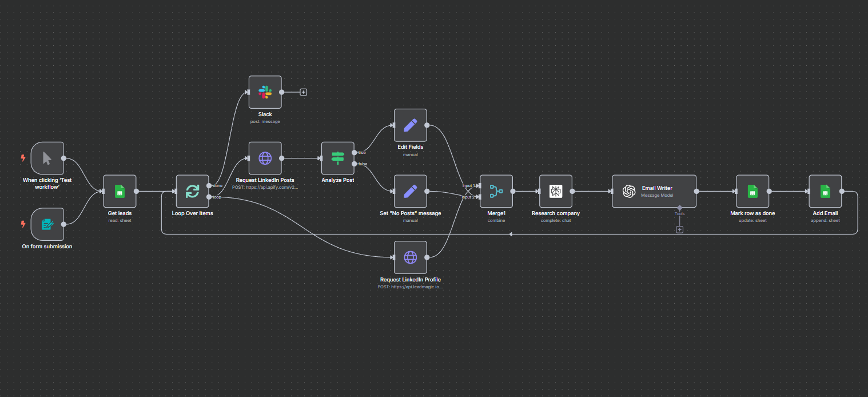Click the Input 1 connector on Merge1
This screenshot has width=868, height=397.
click(x=478, y=186)
